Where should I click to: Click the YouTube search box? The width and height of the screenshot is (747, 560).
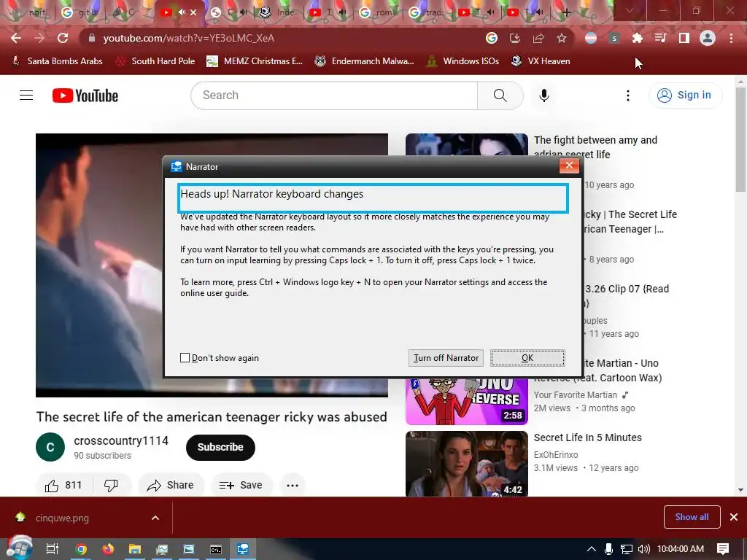click(x=334, y=96)
